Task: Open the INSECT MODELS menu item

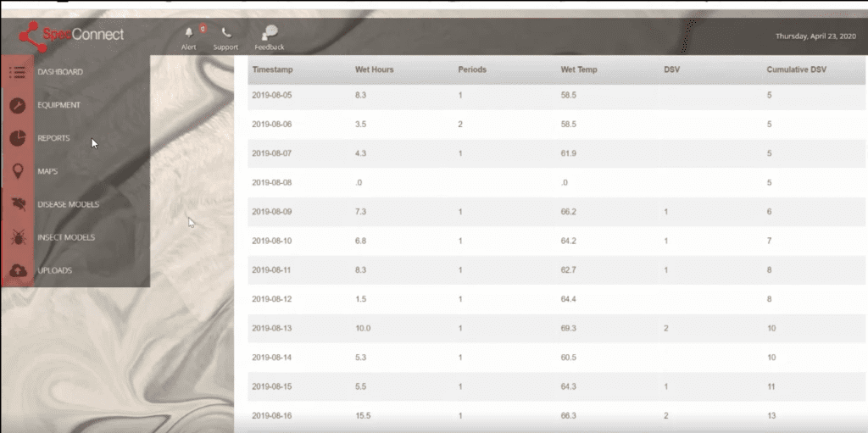Action: point(66,237)
